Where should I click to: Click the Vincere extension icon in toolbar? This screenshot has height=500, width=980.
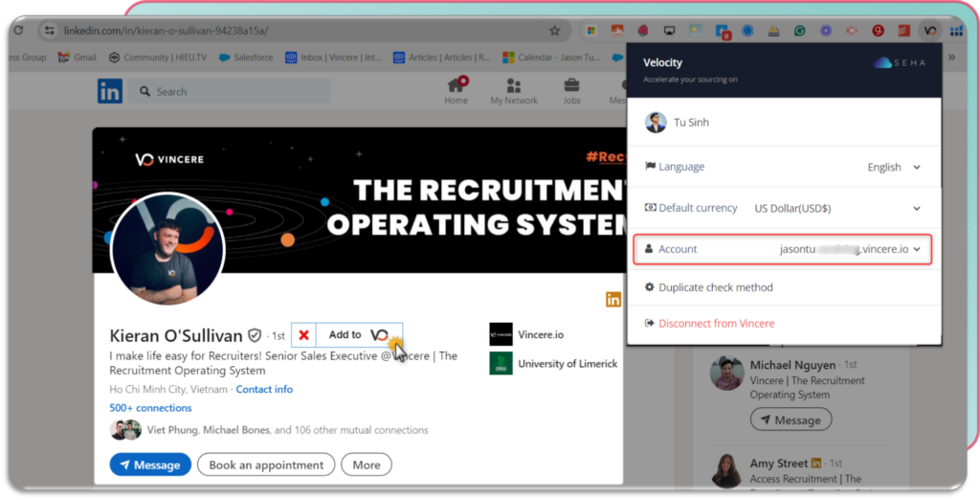[928, 31]
